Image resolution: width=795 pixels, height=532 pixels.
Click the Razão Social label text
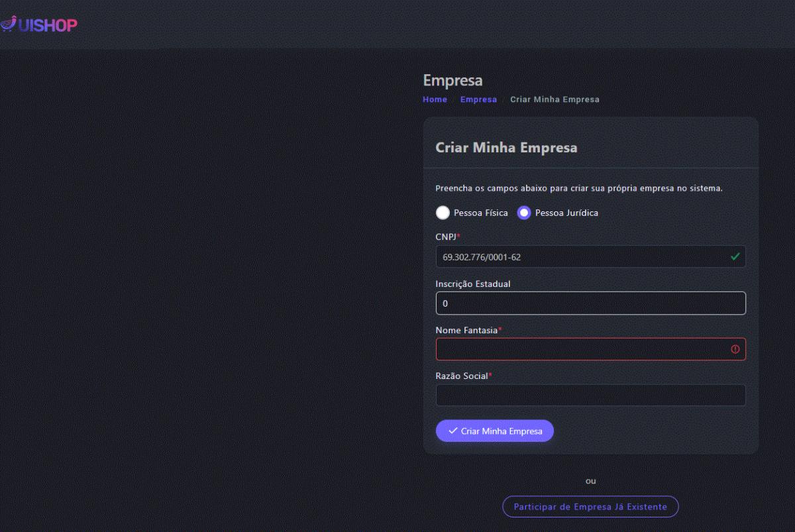coord(461,376)
